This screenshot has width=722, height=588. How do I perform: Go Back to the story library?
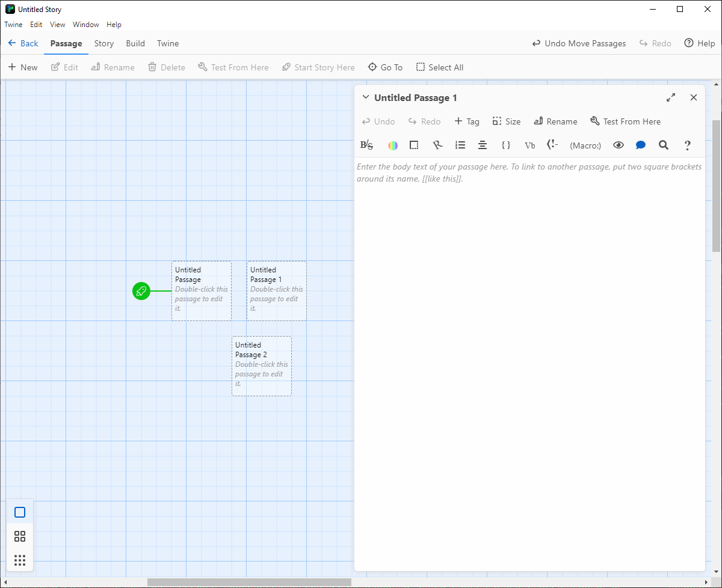point(23,43)
